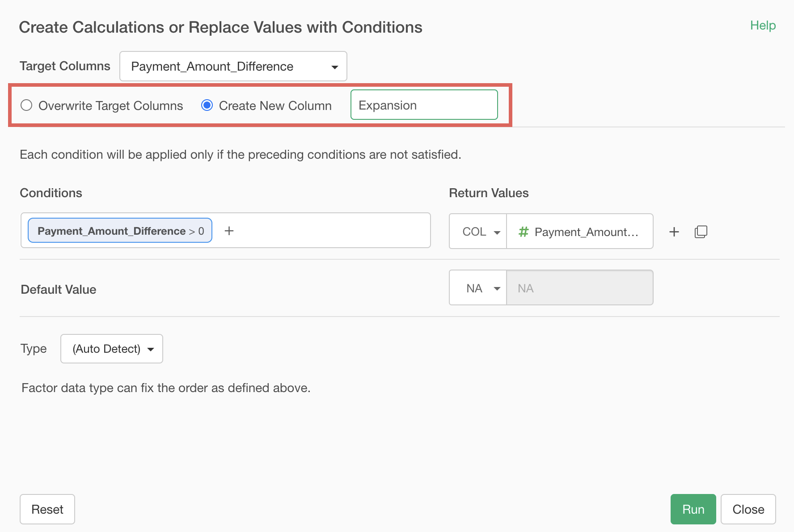
Task: Close the dialog with Close button
Action: (x=748, y=509)
